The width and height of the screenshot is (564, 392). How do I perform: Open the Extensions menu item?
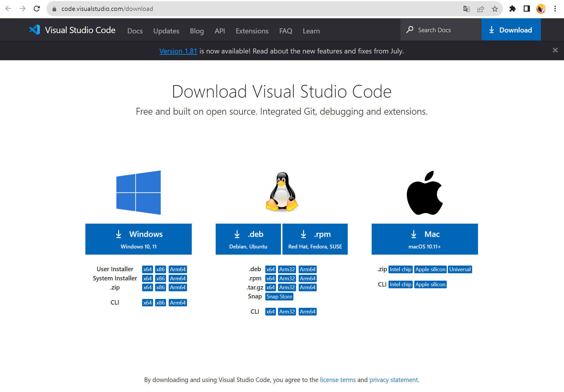coord(252,31)
